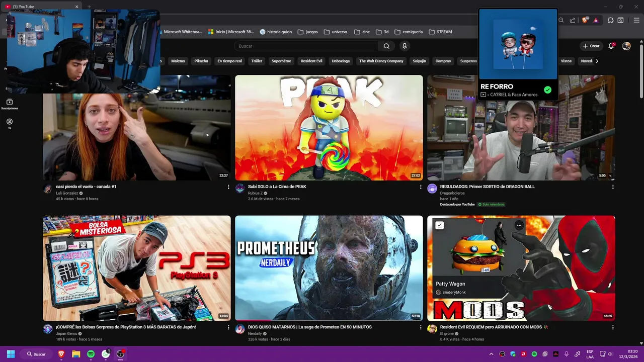Click the 'Crear' button
Viewport: 644px width, 362px height.
(591, 46)
